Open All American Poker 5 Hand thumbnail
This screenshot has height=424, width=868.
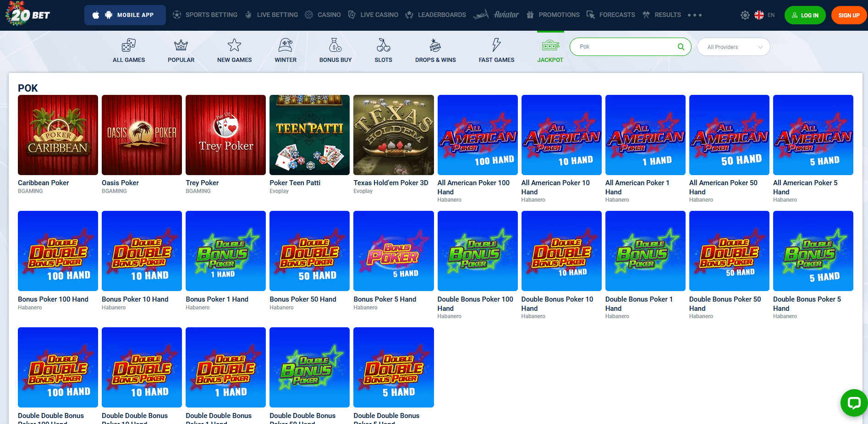(813, 135)
